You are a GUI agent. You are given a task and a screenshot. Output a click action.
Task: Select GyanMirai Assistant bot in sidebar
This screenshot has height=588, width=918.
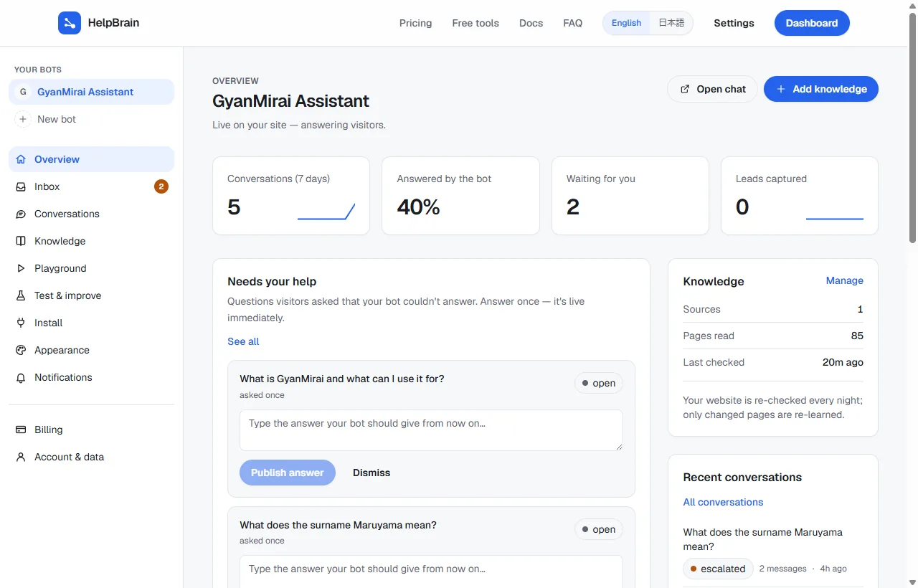[x=91, y=92]
